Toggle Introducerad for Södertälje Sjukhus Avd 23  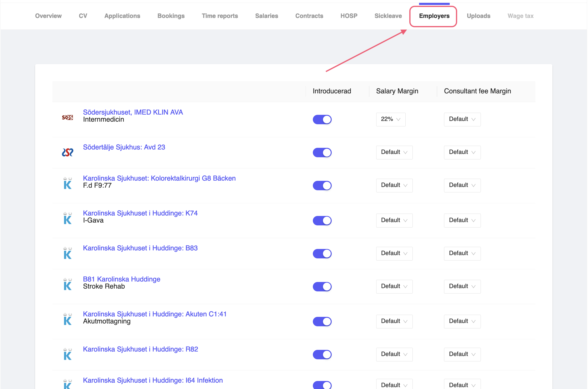tap(322, 152)
